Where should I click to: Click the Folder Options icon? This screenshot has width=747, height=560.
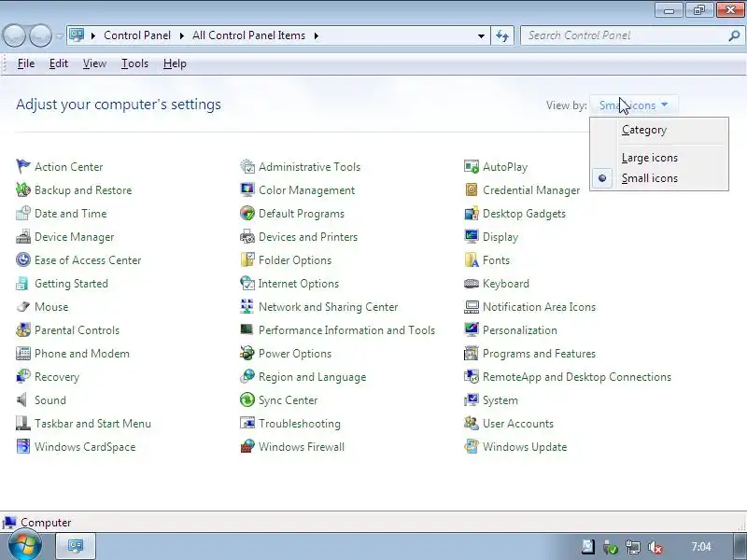247,259
